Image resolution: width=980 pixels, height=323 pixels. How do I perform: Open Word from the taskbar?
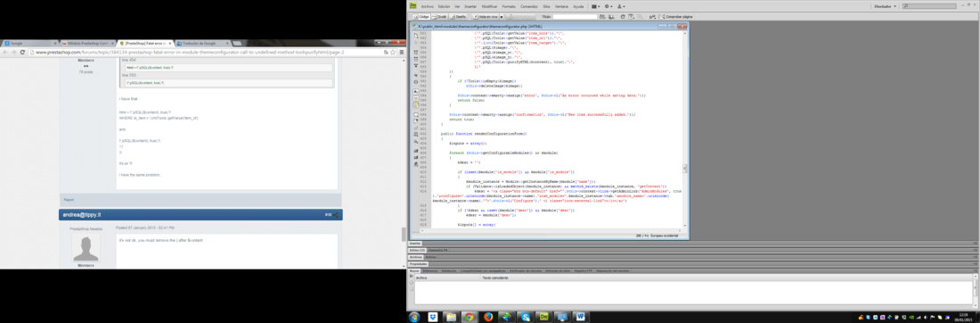click(581, 318)
